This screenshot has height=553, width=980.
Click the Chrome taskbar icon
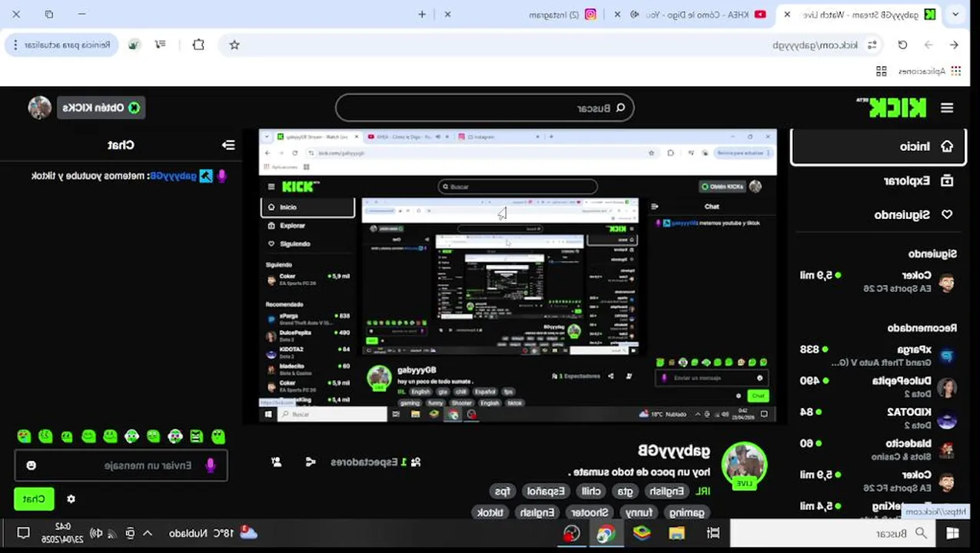point(606,533)
